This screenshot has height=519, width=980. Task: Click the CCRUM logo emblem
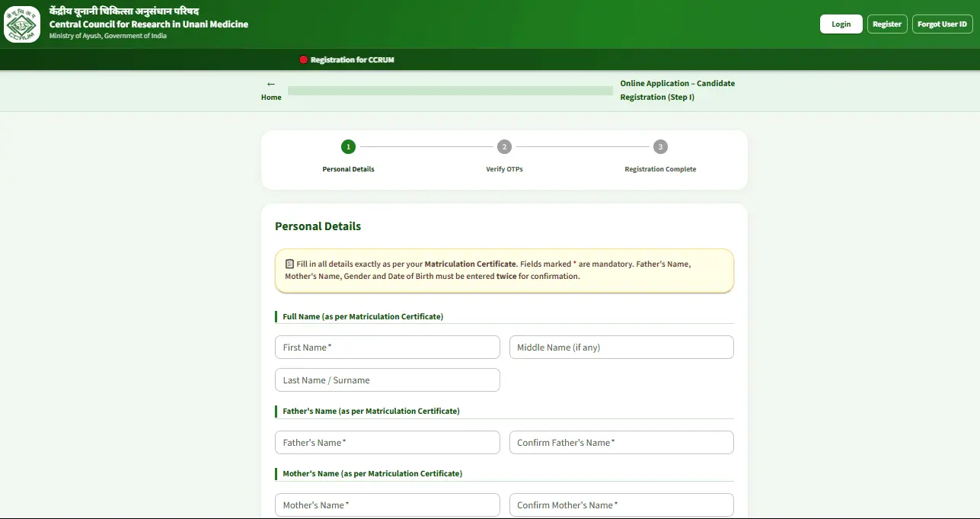tap(22, 24)
